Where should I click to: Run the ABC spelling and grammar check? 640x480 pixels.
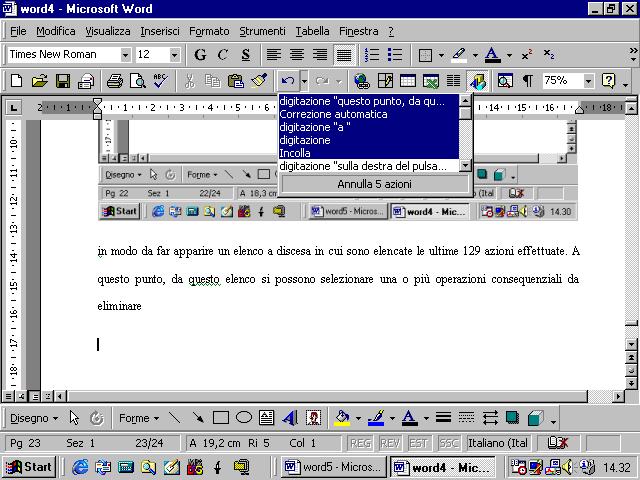[160, 81]
